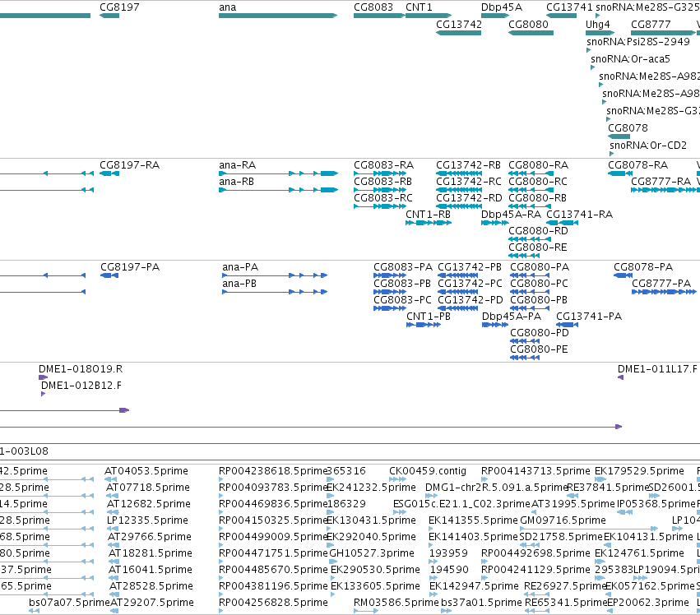
Task: Select the CG8197-RA transcript label
Action: click(x=129, y=165)
